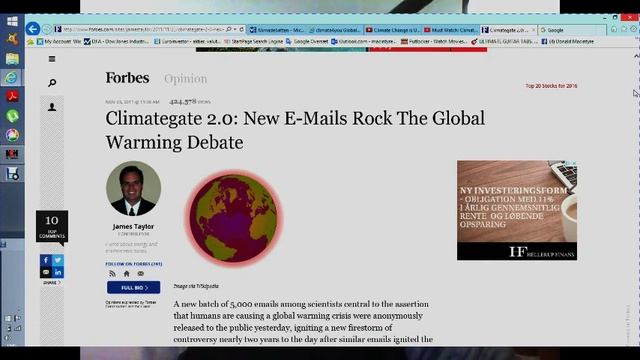640x360 pixels.
Task: Open the My Account bookmark
Action: (59, 41)
